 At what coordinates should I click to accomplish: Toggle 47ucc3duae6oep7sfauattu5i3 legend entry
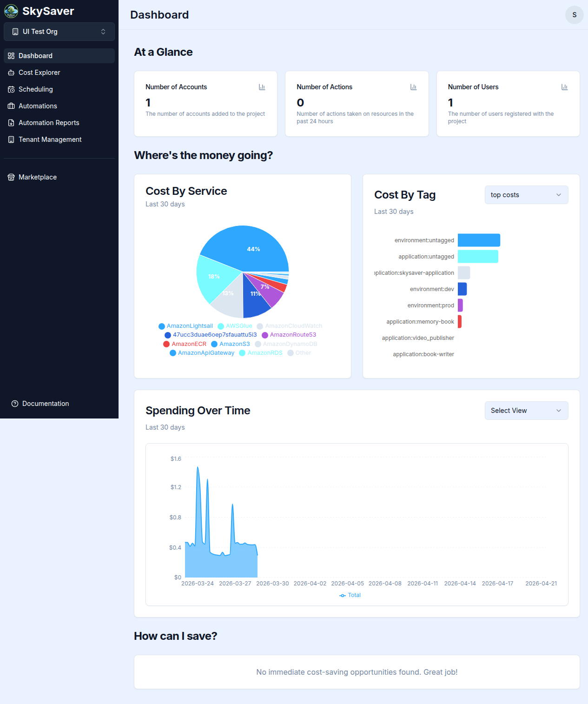[x=211, y=335]
